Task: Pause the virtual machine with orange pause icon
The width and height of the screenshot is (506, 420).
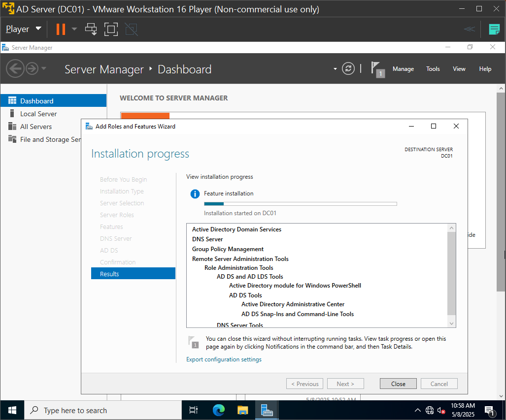Action: [61, 29]
